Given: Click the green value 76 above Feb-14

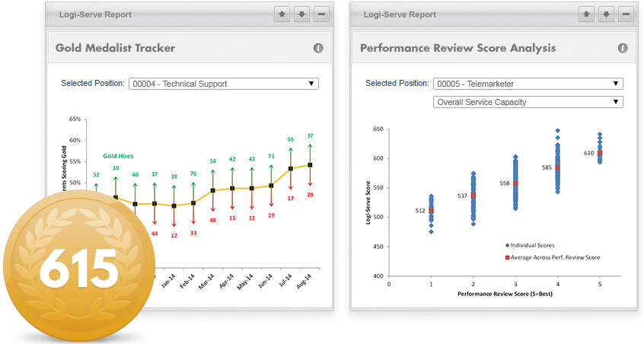Looking at the screenshot, I should 193,174.
